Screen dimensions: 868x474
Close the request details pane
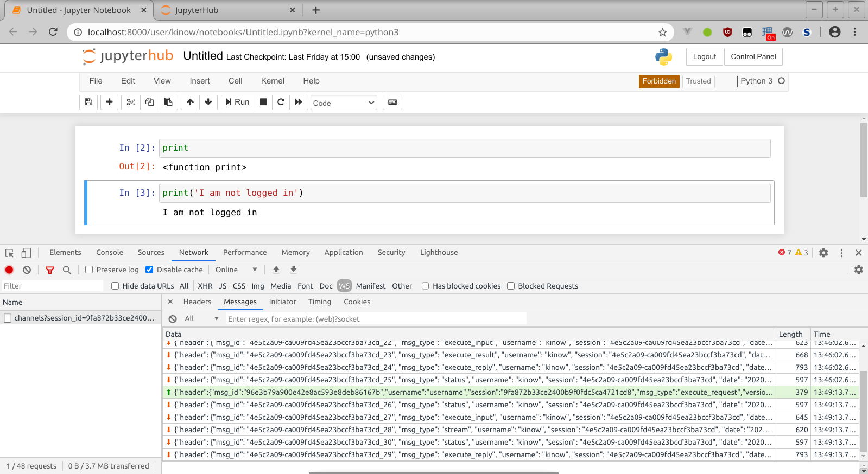coord(170,302)
